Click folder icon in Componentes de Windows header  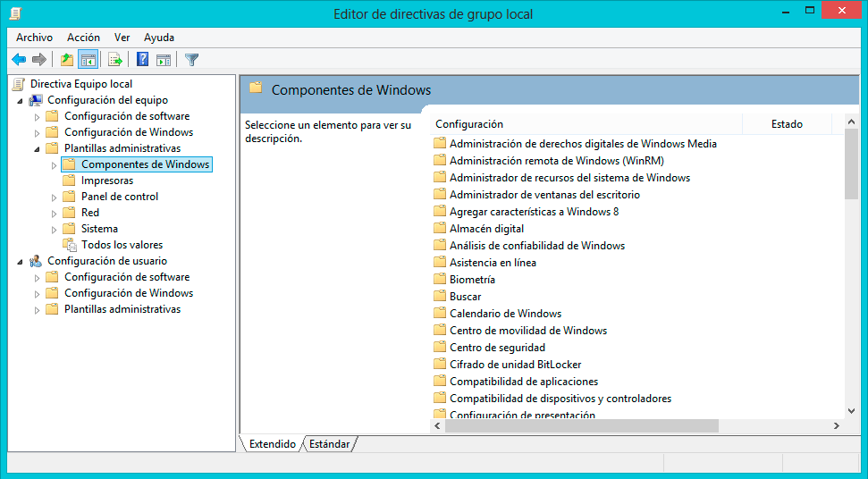coord(255,88)
